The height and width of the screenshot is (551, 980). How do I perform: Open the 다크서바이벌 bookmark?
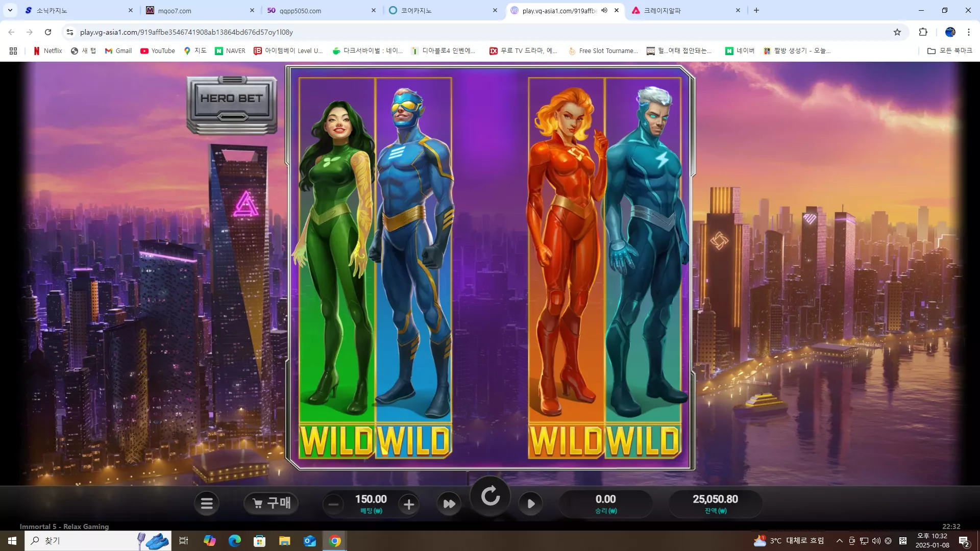point(367,51)
